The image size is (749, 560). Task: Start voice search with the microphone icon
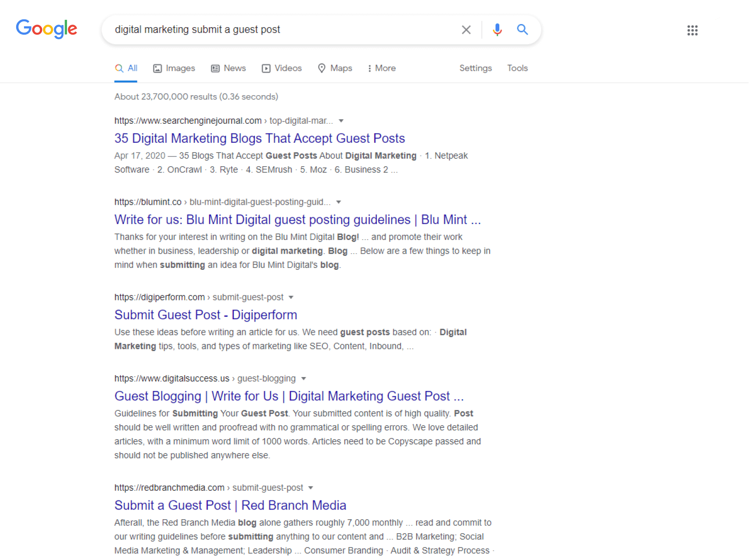coord(497,30)
